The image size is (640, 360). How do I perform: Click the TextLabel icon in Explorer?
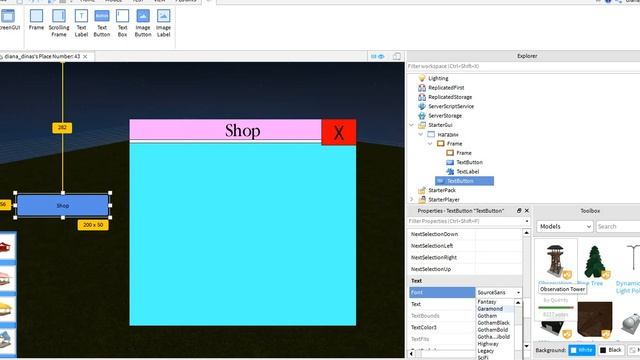tap(450, 171)
